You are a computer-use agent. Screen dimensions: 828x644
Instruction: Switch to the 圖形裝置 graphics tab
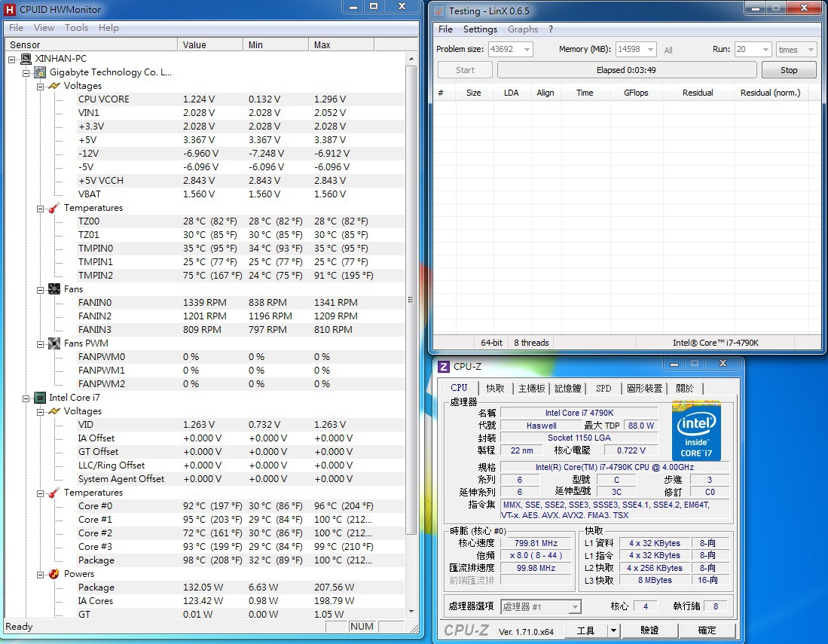click(644, 389)
